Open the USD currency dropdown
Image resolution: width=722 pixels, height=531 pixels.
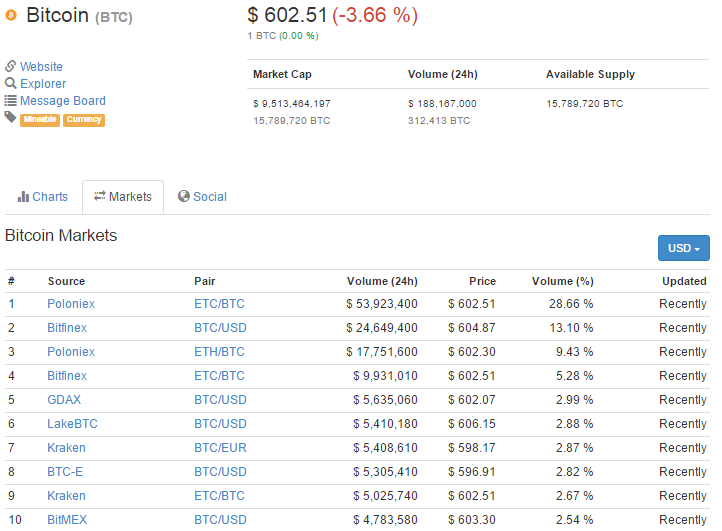click(x=683, y=248)
